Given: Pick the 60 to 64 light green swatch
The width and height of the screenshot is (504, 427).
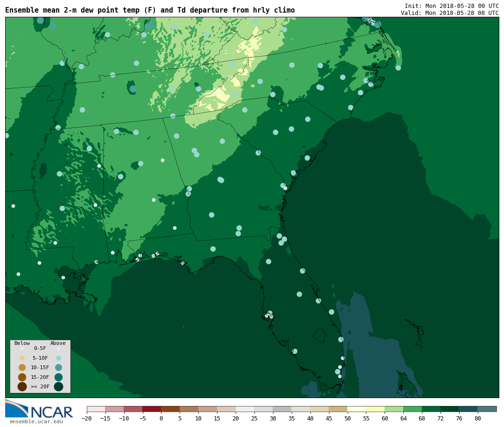Looking at the screenshot, I should coord(394,409).
